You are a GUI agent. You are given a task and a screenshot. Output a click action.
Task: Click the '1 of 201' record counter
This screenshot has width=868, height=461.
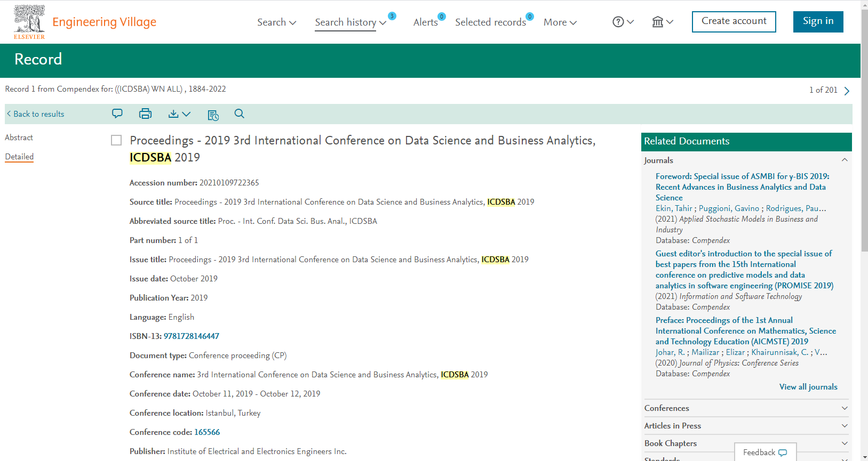[x=823, y=90]
